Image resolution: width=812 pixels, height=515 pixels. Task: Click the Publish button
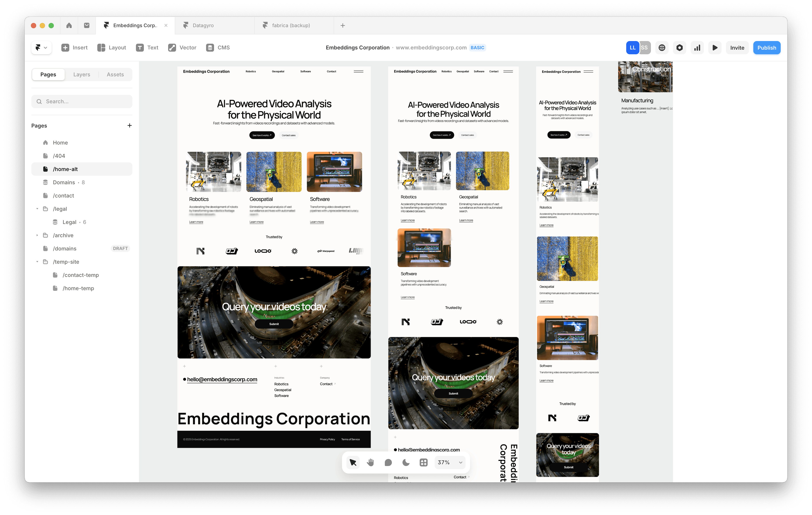click(x=767, y=48)
